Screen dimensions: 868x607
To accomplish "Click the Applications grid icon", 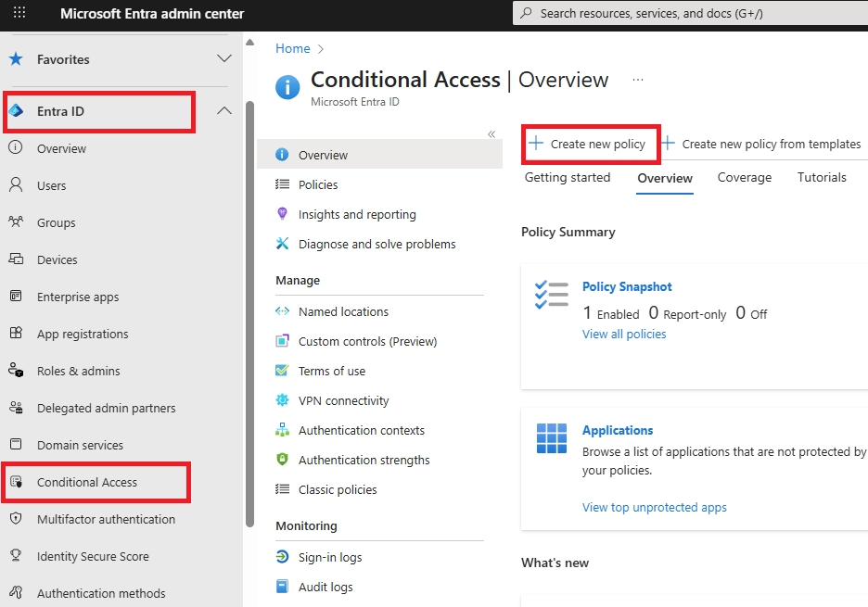I will point(552,438).
